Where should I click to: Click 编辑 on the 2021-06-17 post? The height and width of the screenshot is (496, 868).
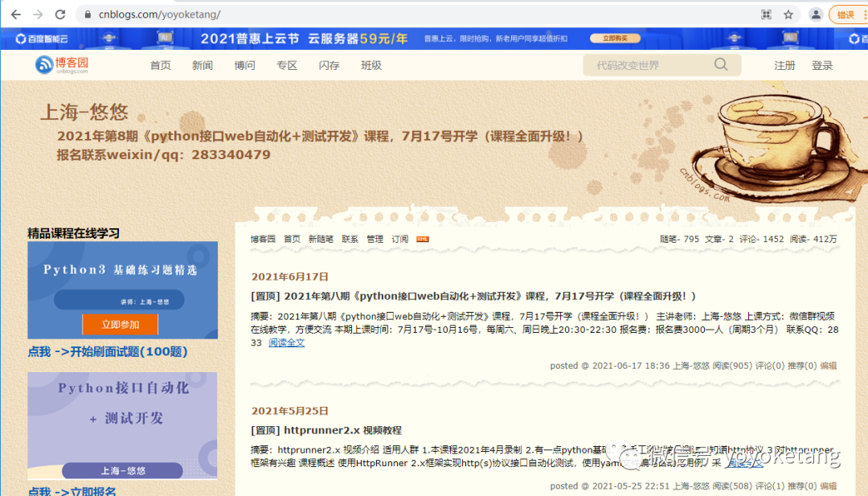(828, 366)
